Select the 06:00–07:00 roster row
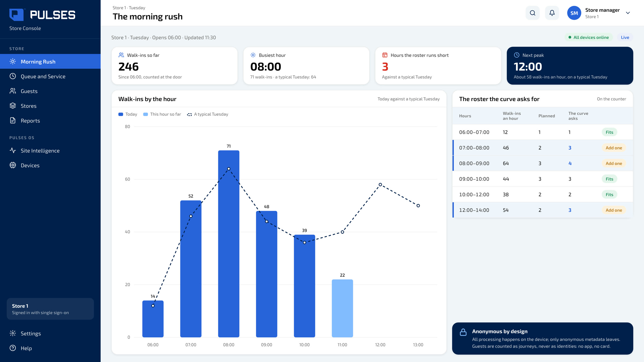644x362 pixels. [x=543, y=132]
